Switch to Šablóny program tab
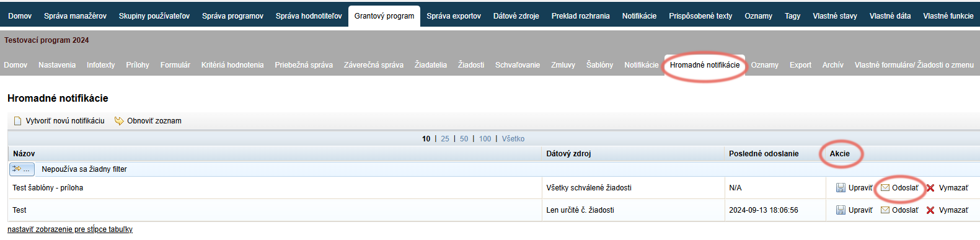 [599, 64]
